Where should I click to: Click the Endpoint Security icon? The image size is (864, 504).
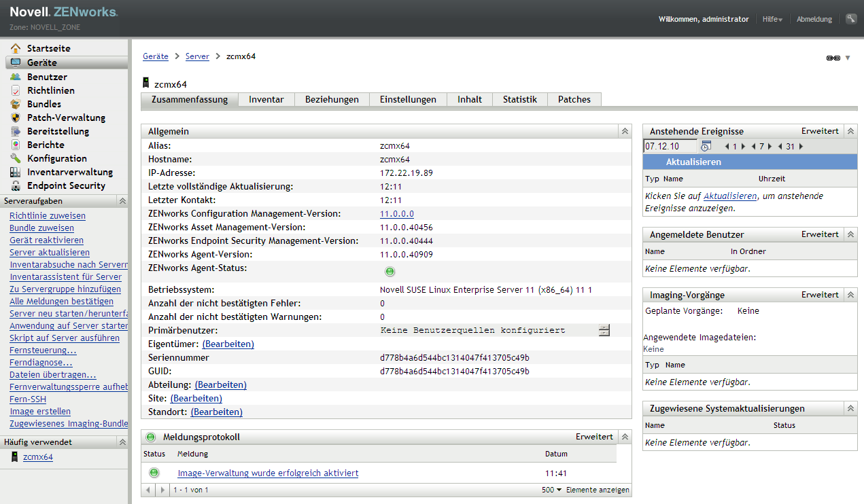point(15,185)
